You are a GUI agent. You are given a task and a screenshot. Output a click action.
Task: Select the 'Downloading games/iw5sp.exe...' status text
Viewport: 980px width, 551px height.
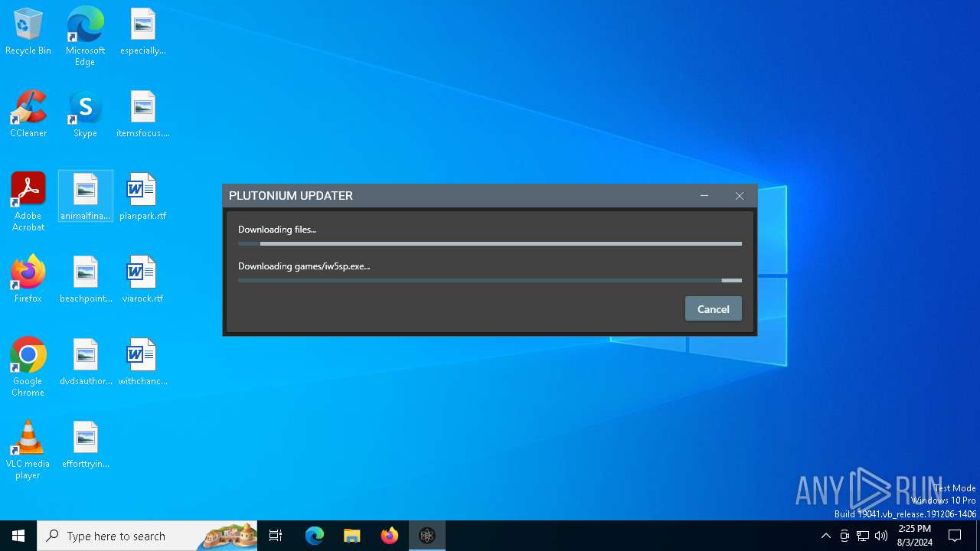304,266
